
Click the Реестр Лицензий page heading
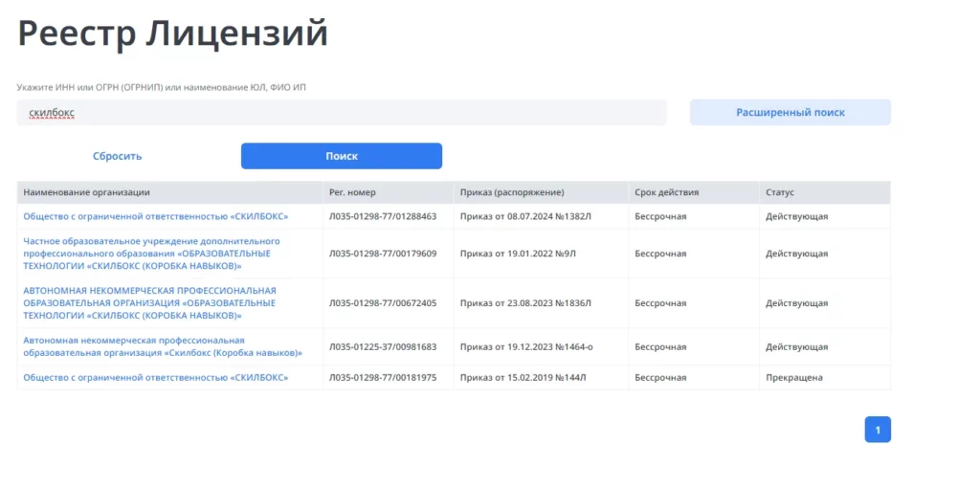coord(172,33)
